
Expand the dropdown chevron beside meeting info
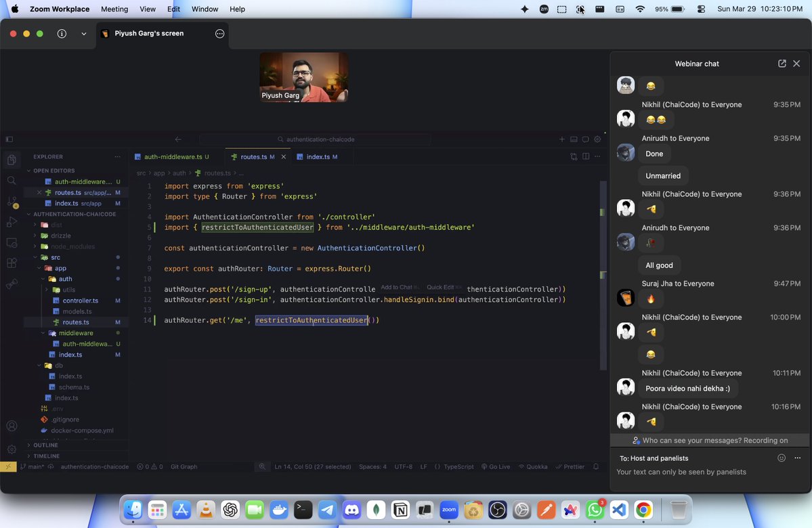tap(84, 34)
